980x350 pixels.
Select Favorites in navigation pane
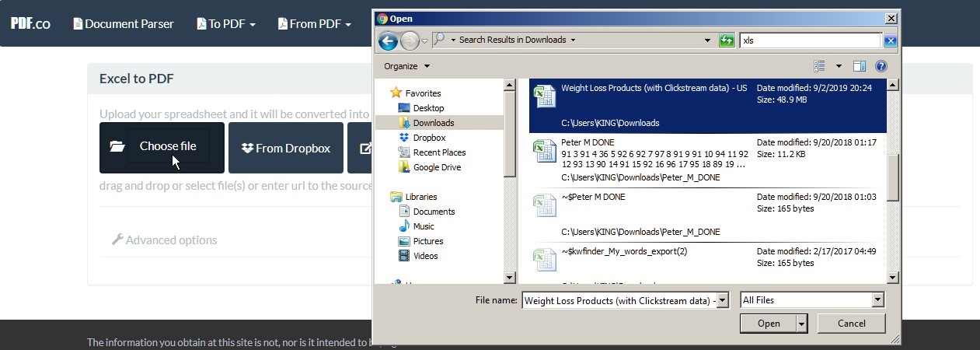[423, 93]
